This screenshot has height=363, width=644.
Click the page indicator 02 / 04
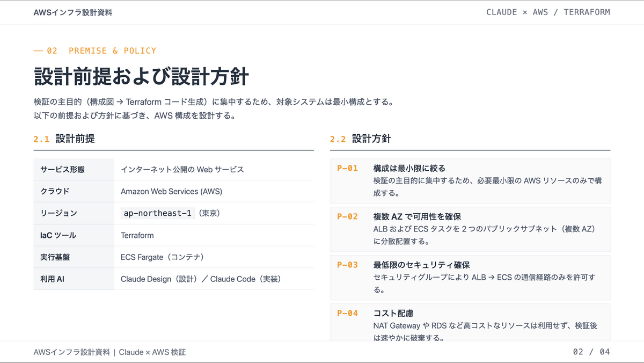[x=591, y=352]
